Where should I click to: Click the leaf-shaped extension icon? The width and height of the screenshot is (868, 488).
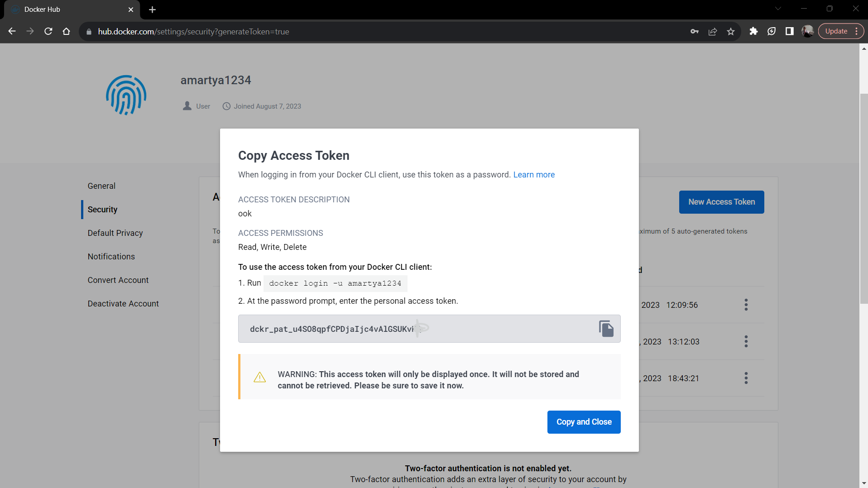772,31
